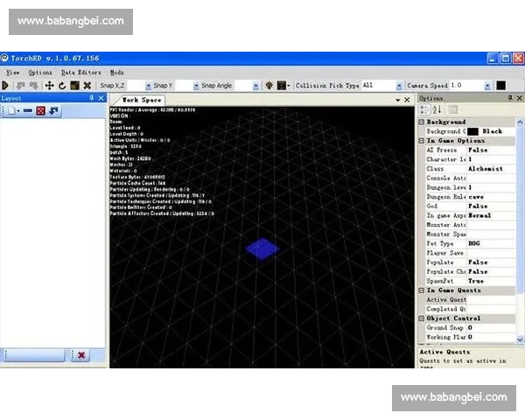The height and width of the screenshot is (420, 525).
Task: Click the blue minus icon in Layout panel
Action: click(28, 111)
